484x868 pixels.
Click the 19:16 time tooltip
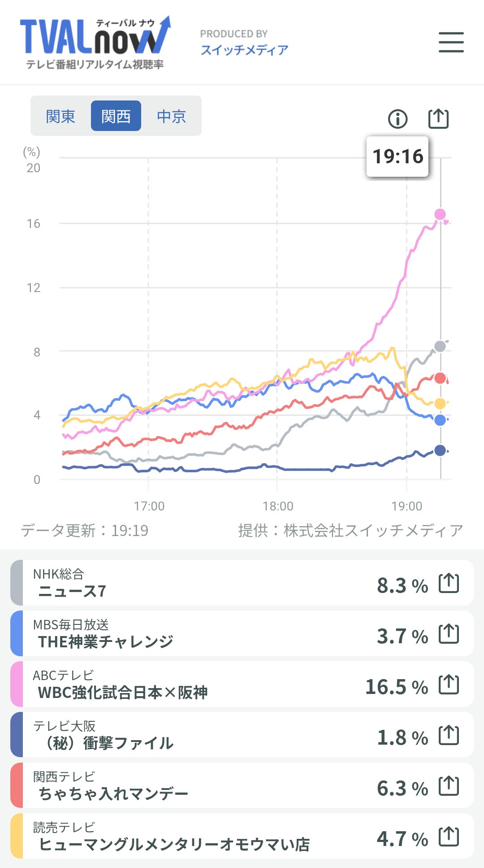click(x=398, y=157)
